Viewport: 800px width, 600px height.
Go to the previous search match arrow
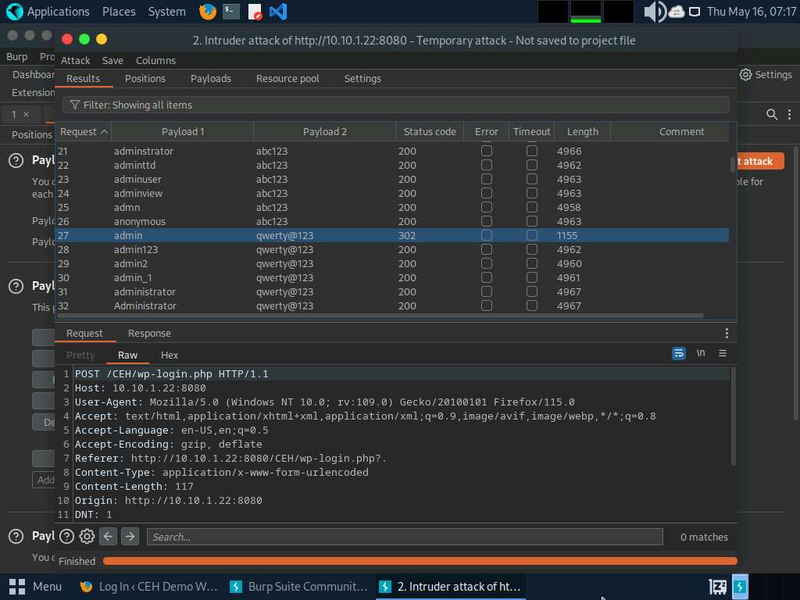[108, 536]
